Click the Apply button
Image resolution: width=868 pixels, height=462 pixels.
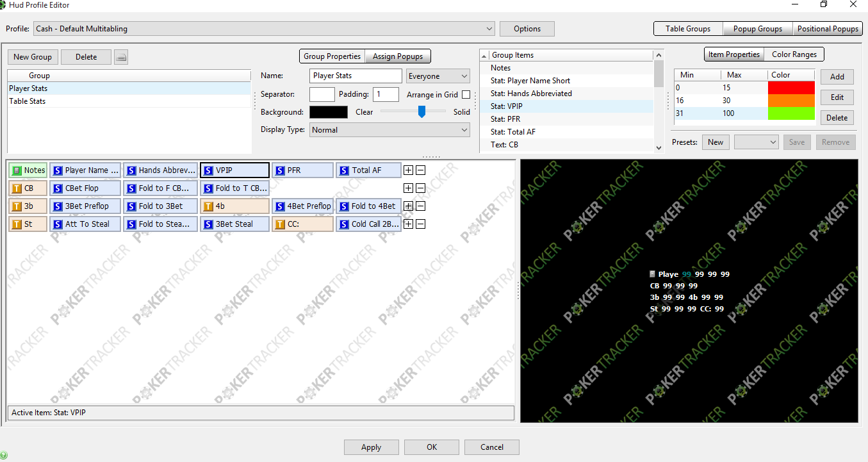(371, 447)
